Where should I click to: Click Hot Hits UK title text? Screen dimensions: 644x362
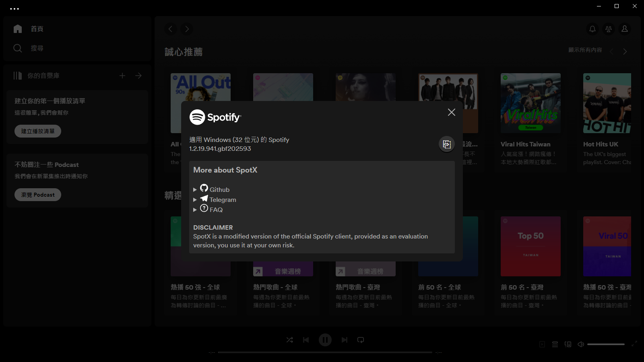tap(601, 144)
